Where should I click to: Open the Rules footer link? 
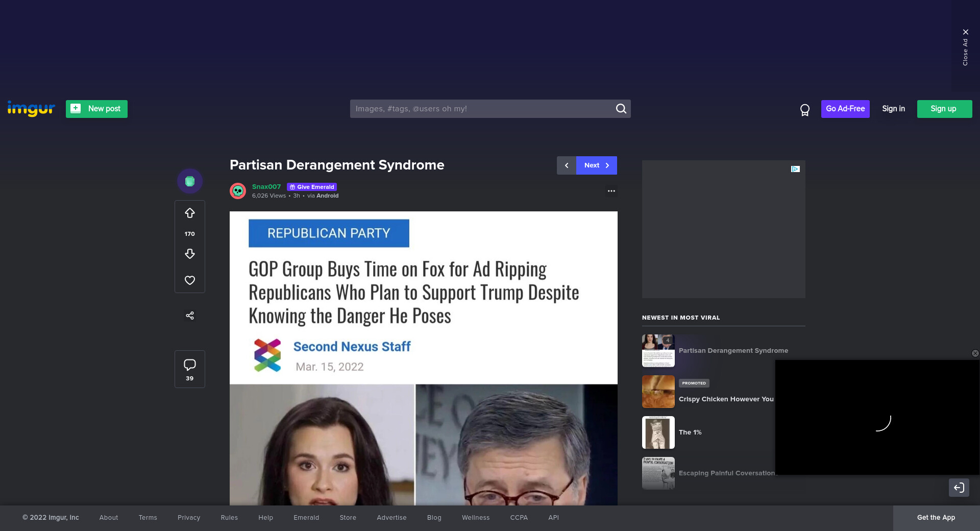(229, 518)
